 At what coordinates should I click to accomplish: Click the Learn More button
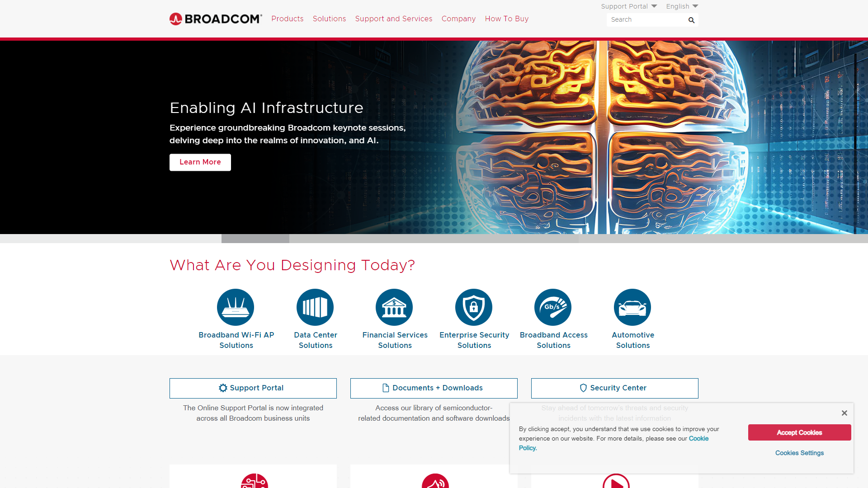click(x=200, y=162)
